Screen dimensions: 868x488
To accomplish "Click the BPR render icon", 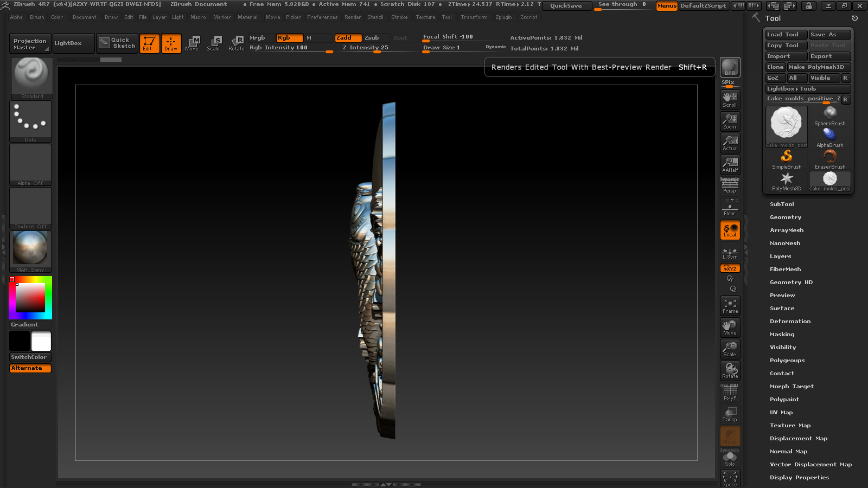I will pos(730,67).
